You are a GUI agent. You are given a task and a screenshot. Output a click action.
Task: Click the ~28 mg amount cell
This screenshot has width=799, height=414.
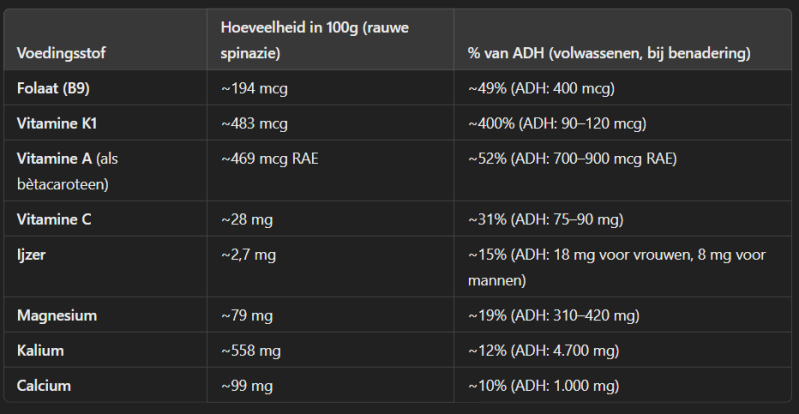(247, 219)
